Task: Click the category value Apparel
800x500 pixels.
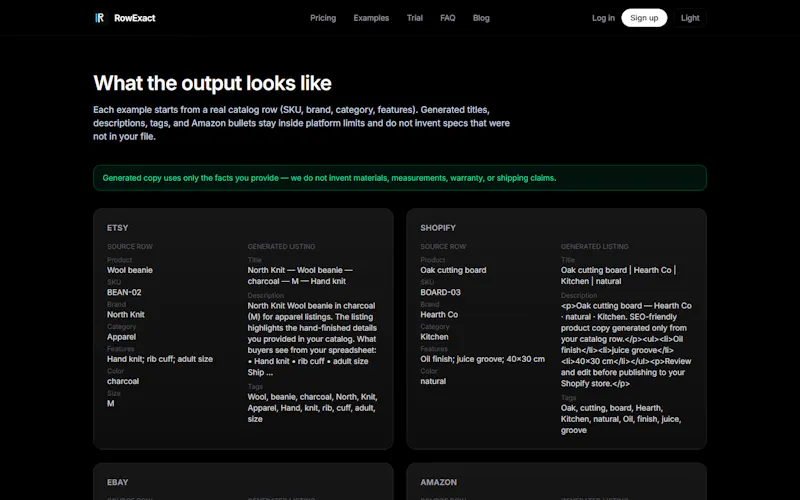Action: [121, 337]
